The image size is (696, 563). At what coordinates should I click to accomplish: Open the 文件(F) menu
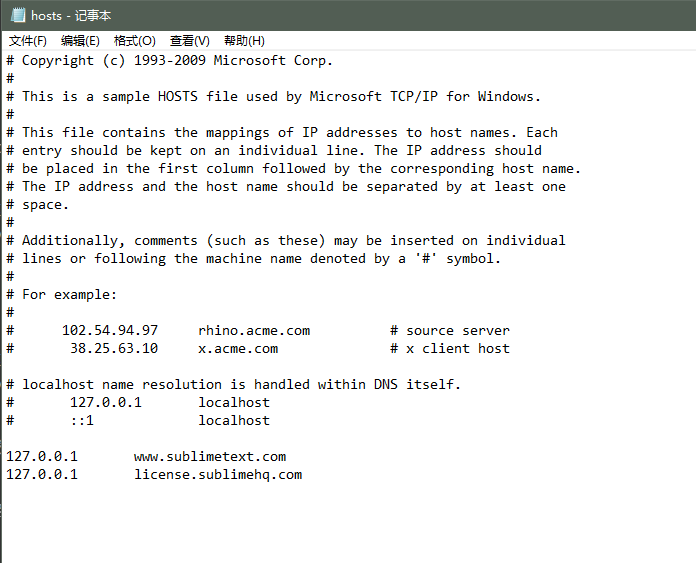coord(28,41)
